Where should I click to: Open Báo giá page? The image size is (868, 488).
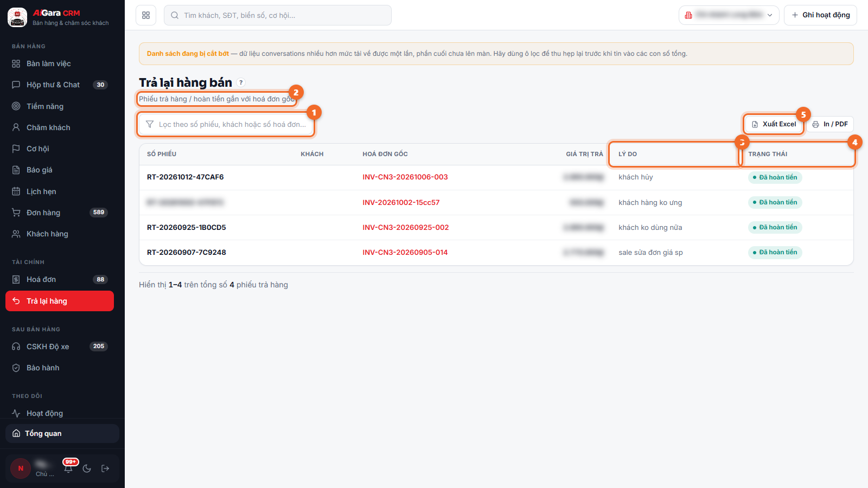[x=60, y=170]
